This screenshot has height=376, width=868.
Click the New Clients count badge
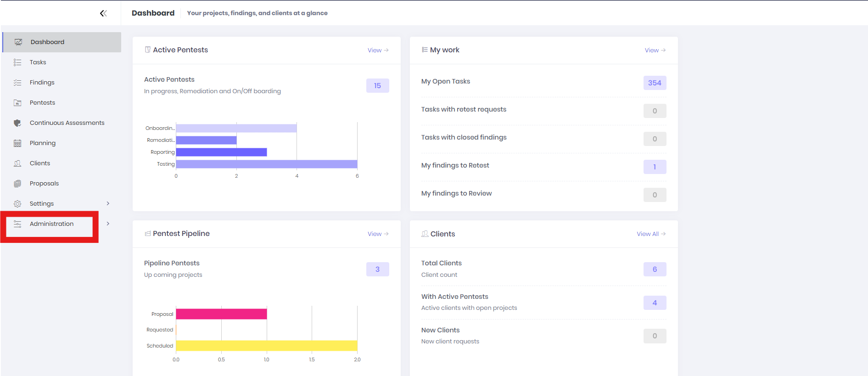point(655,336)
